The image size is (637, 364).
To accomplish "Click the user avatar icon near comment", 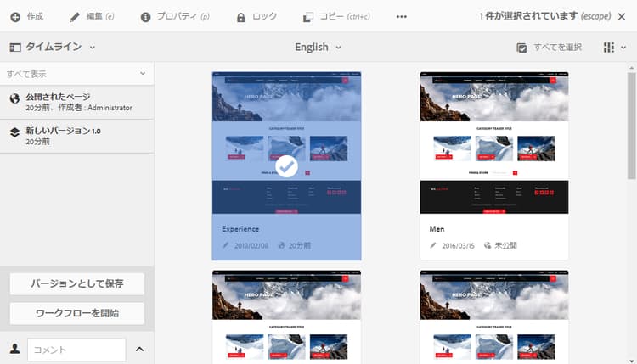I will coord(15,349).
